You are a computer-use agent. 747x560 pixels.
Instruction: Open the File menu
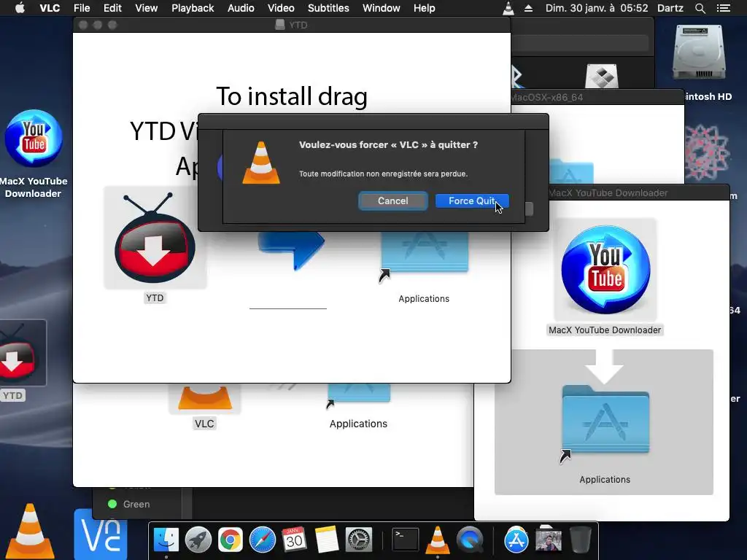82,8
